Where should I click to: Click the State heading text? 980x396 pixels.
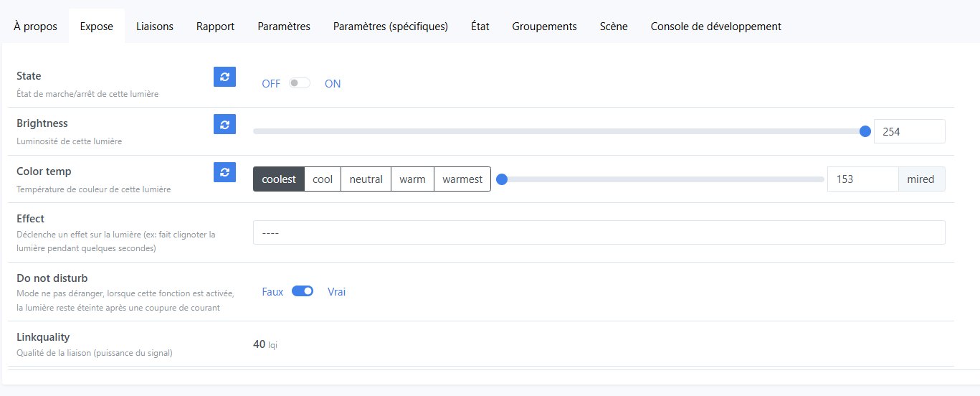click(29, 76)
